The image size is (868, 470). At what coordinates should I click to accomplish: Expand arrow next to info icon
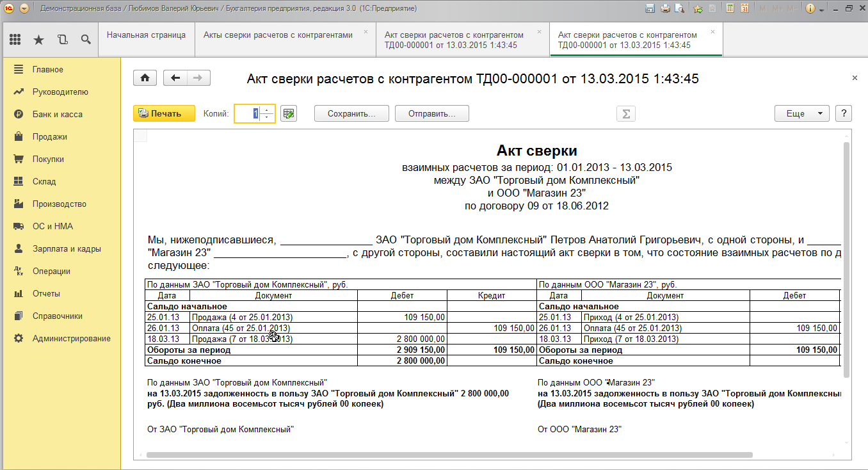point(821,9)
